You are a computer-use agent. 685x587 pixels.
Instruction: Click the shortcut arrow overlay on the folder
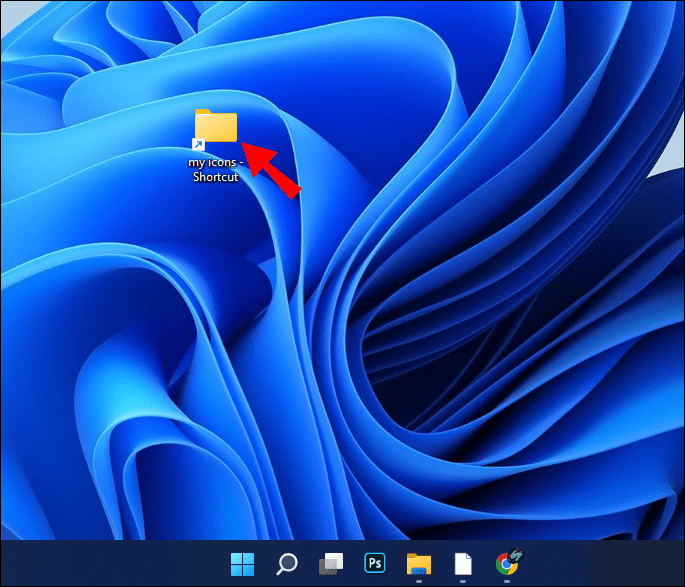point(199,146)
